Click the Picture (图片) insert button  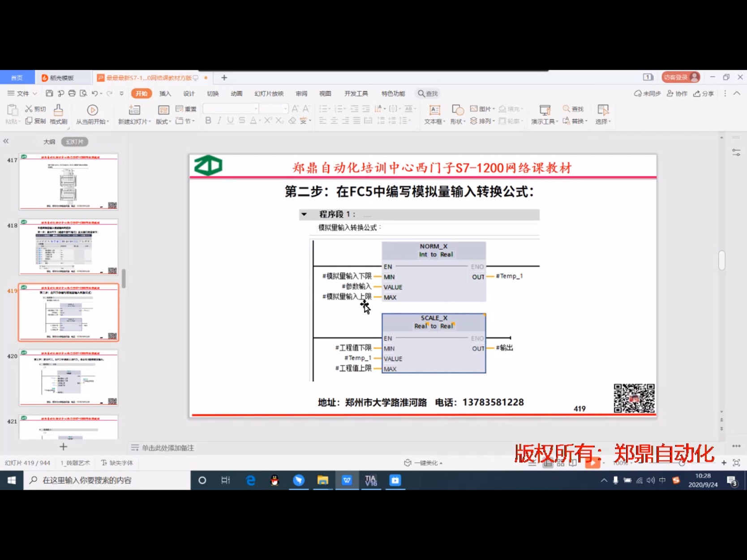(x=482, y=109)
